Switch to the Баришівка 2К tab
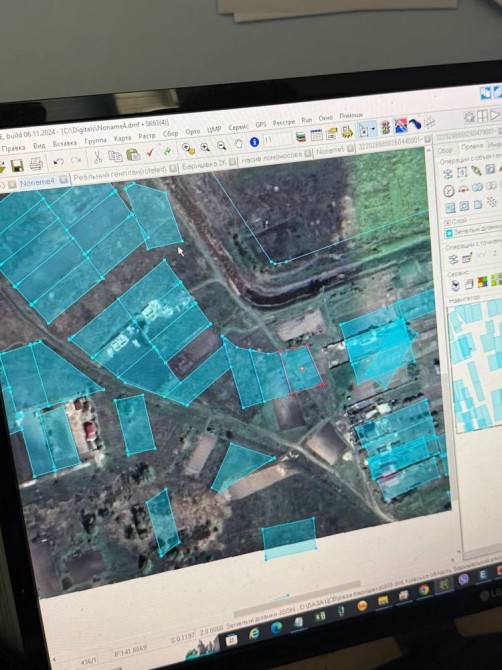The image size is (502, 670). pyautogui.click(x=204, y=165)
